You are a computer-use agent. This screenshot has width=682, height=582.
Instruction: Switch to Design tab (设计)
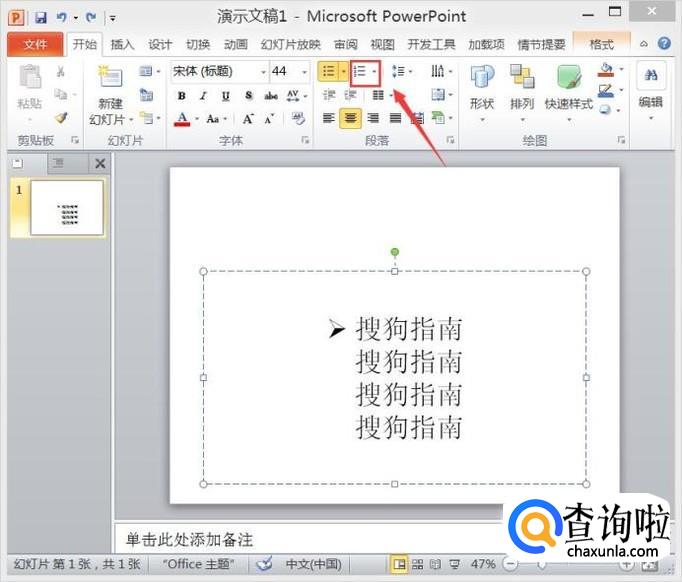click(x=160, y=44)
